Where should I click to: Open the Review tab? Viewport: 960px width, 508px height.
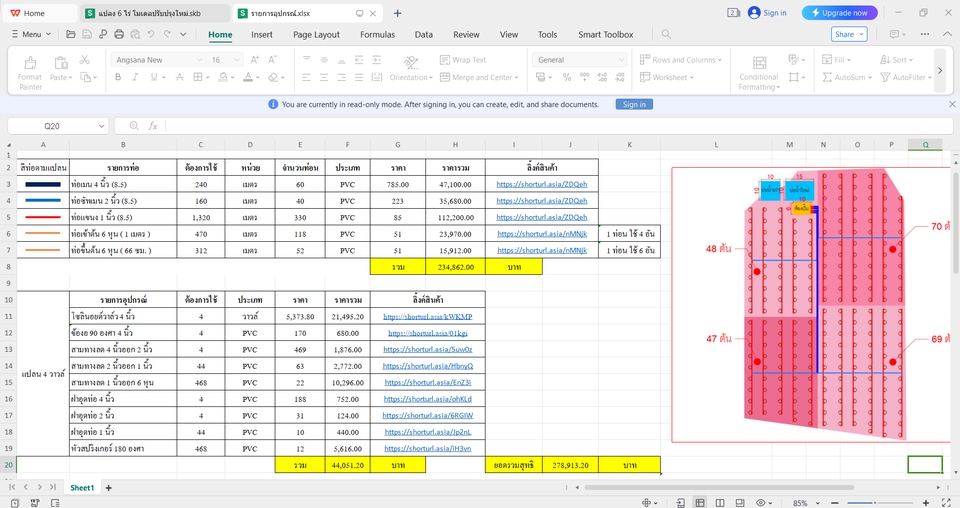pyautogui.click(x=466, y=35)
